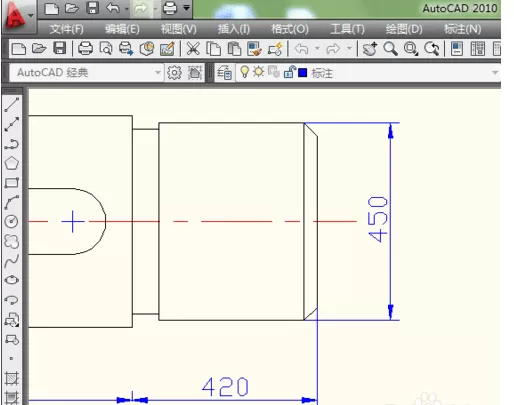Click the My Workspace icon

(195, 72)
